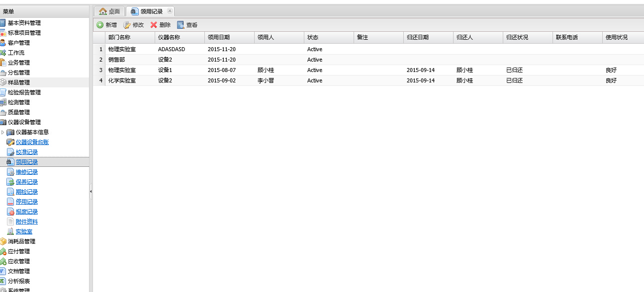Expand the 仪器基本信息 tree node arrow
The image size is (644, 292).
pyautogui.click(x=3, y=132)
